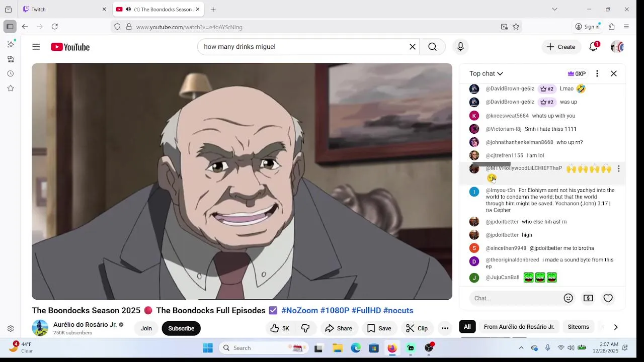Open Firefox View tab overview
Viewport: 644px width, 362px height.
pyautogui.click(x=8, y=9)
